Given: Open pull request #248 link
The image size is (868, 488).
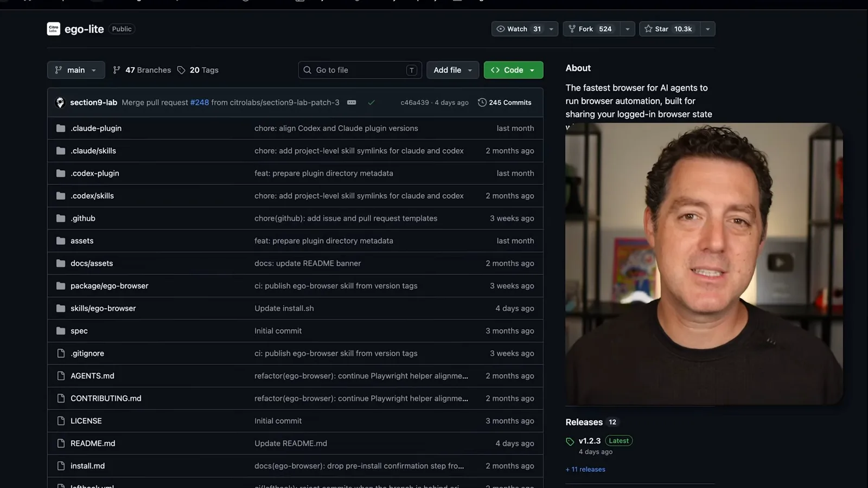Looking at the screenshot, I should 199,102.
